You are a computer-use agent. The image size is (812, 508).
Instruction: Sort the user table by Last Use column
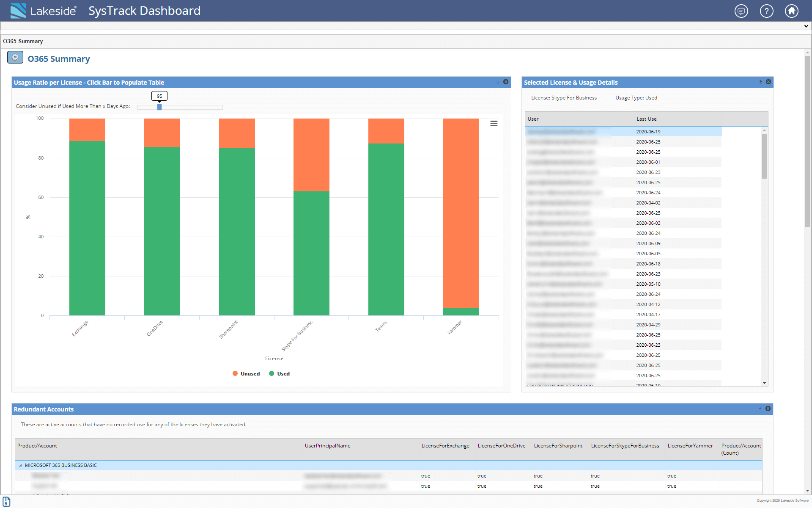[647, 119]
